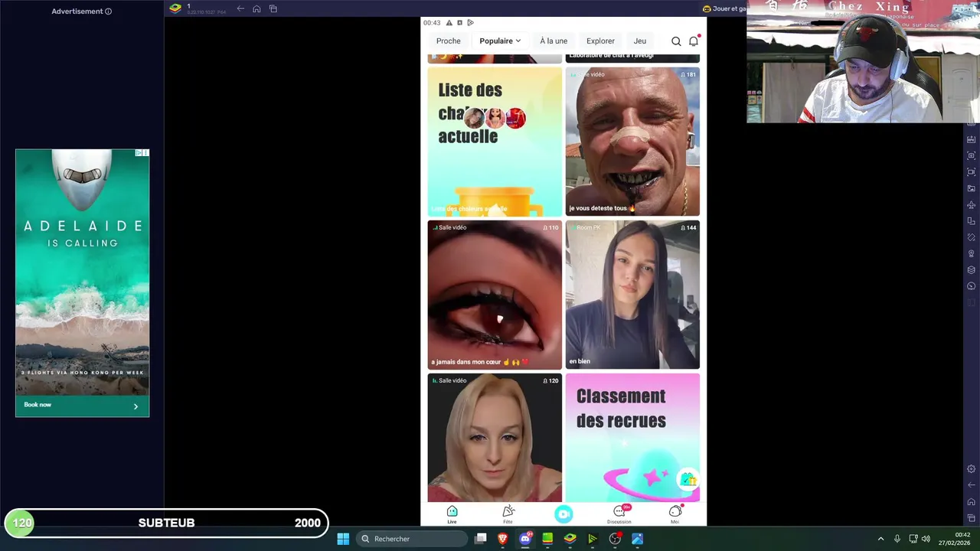Open the Jeu tab
980x551 pixels.
pyautogui.click(x=640, y=41)
